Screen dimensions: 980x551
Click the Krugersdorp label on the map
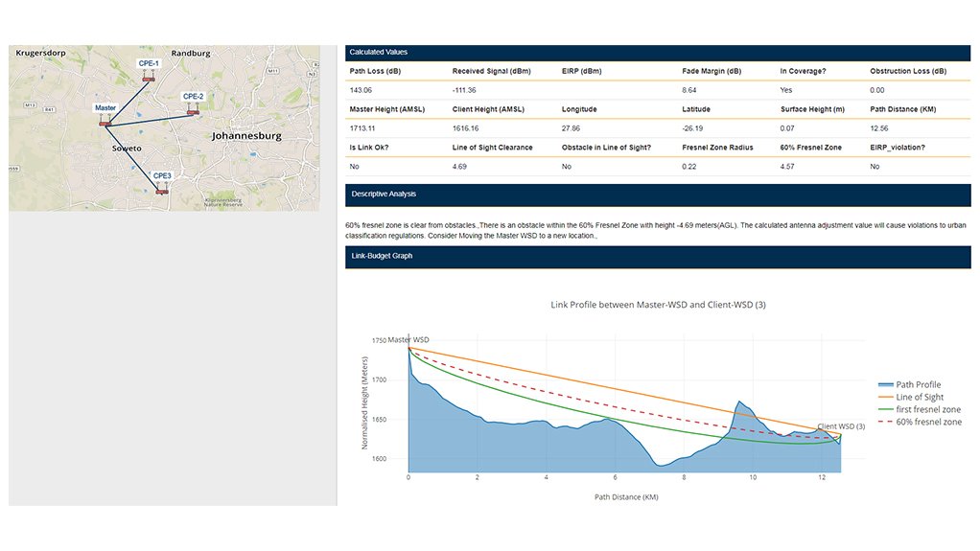40,53
